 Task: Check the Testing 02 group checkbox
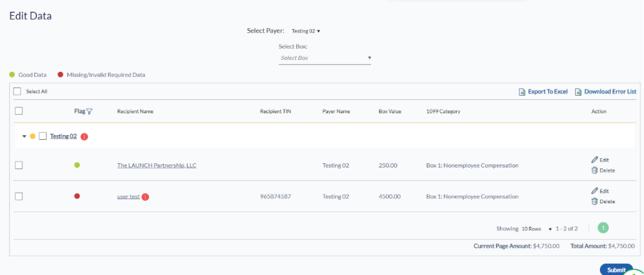(43, 136)
